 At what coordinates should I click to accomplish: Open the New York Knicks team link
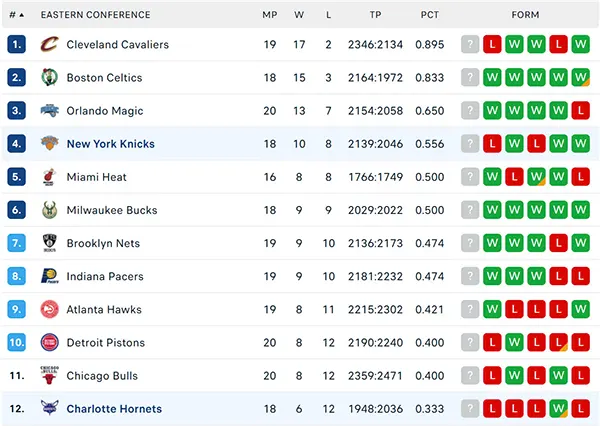tap(111, 144)
